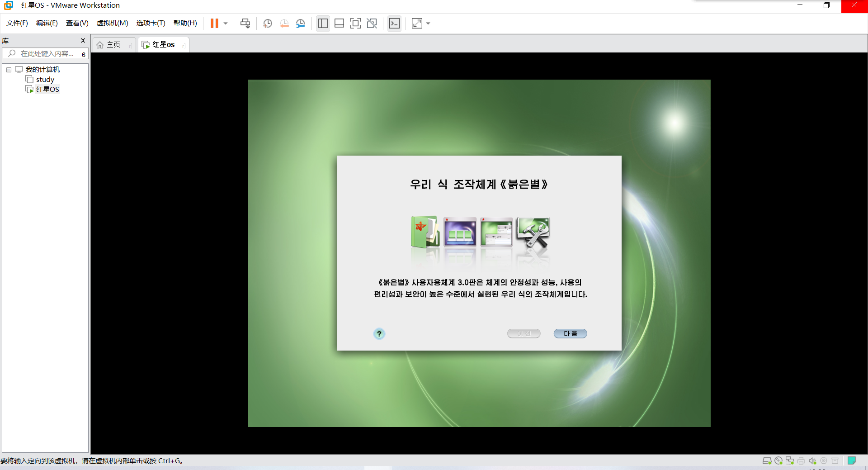Click the sound card status icon
Viewport: 868px width, 470px height.
pyautogui.click(x=812, y=461)
